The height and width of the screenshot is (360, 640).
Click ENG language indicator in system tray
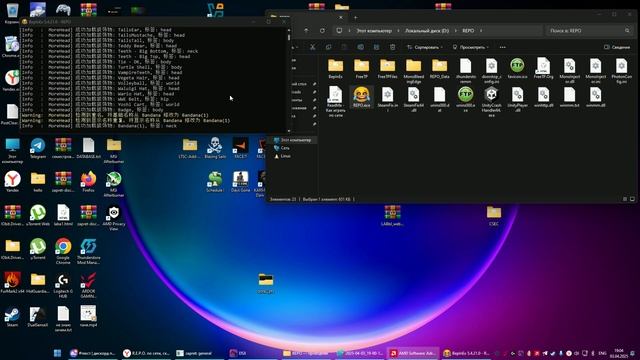(602, 353)
